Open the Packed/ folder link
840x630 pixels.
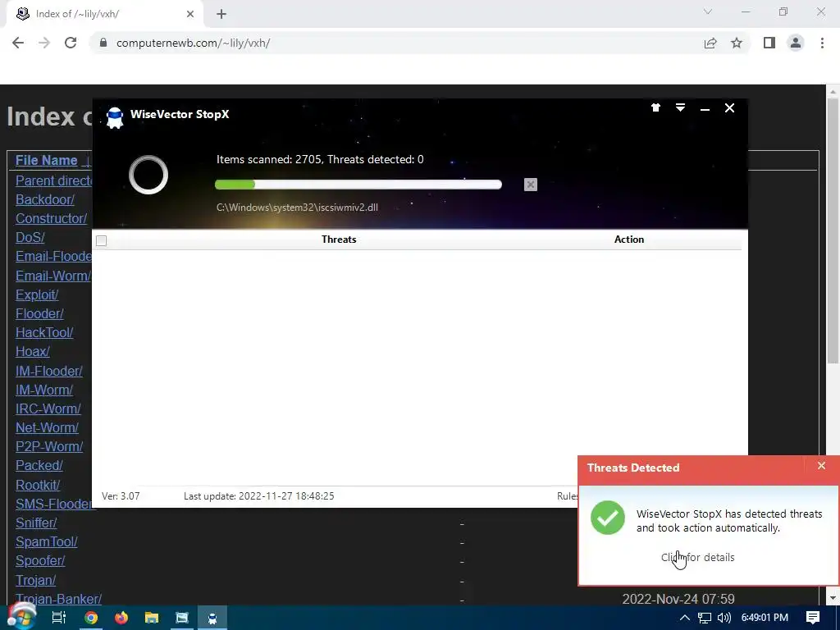[x=39, y=466]
